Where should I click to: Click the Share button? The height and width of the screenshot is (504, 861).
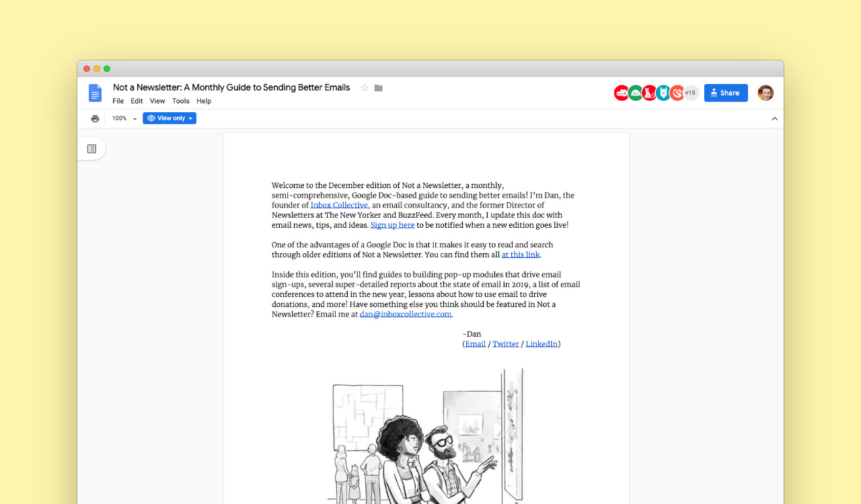[x=726, y=93]
